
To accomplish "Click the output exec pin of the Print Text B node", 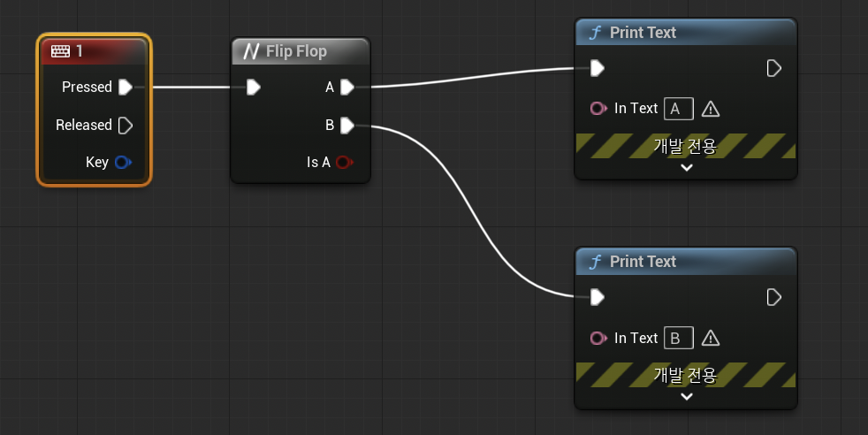I will [774, 297].
